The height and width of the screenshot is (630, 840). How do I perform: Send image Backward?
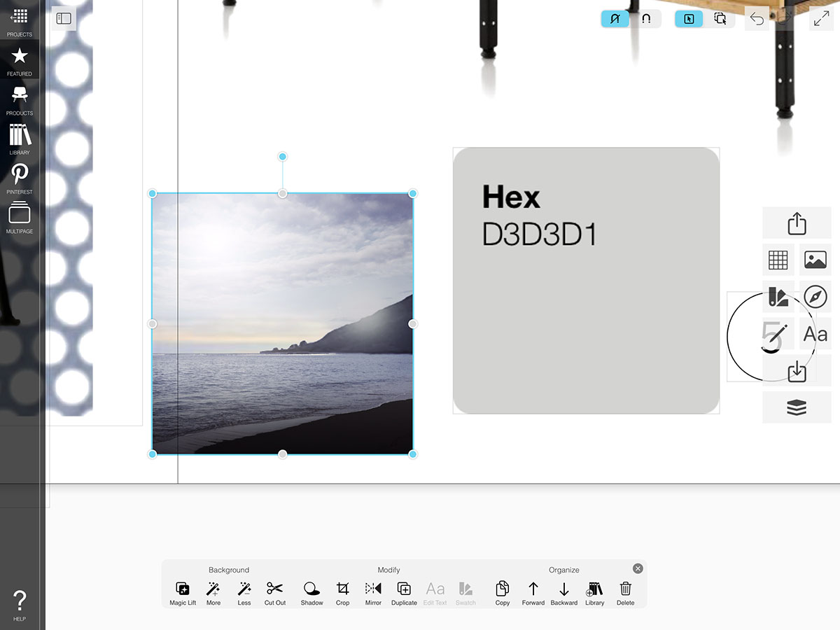564,593
